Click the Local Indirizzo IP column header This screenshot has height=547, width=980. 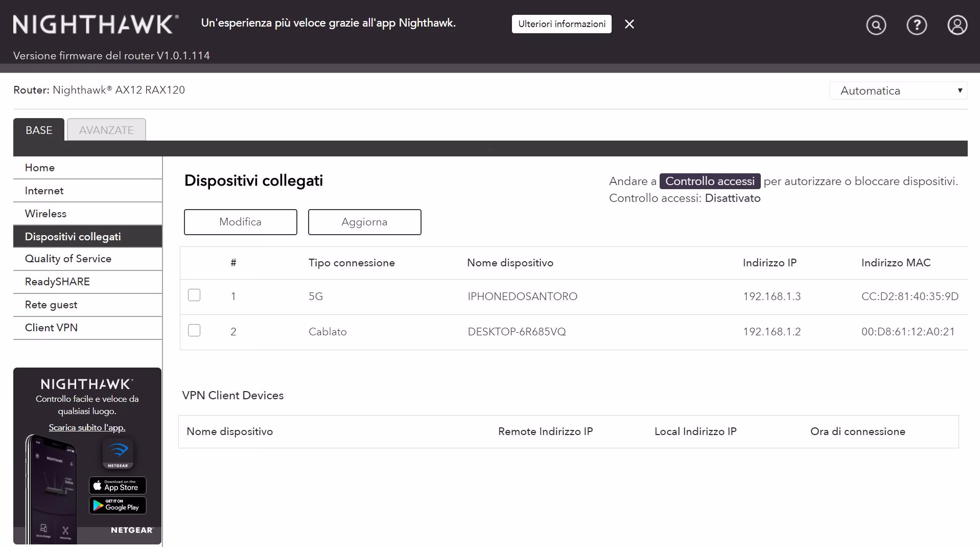coord(695,431)
